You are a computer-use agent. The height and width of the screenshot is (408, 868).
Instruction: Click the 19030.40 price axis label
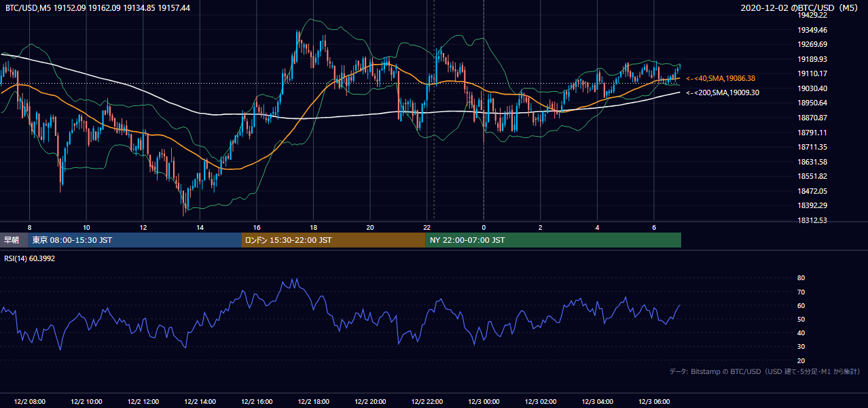coord(812,88)
